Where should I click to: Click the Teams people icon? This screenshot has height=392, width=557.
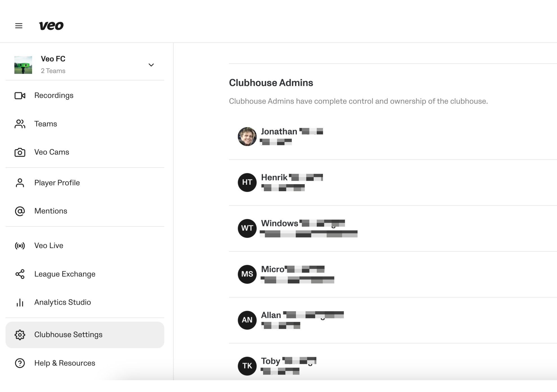coord(20,124)
